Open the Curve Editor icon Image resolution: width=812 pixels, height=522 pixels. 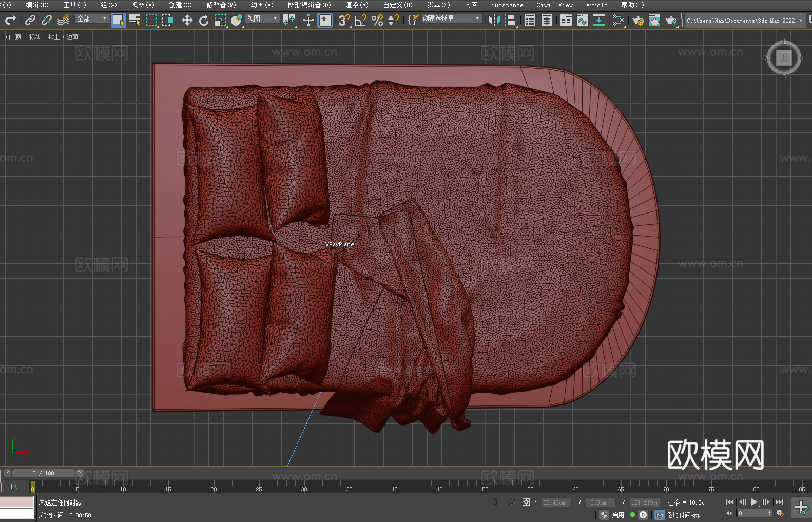(582, 21)
